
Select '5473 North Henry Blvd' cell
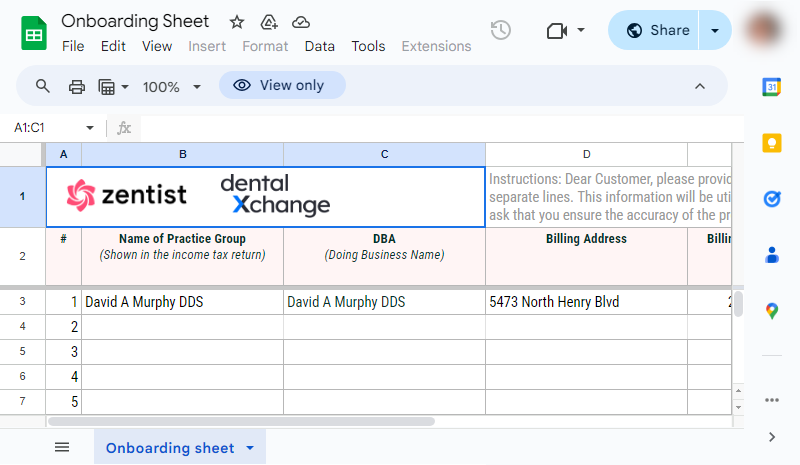586,302
